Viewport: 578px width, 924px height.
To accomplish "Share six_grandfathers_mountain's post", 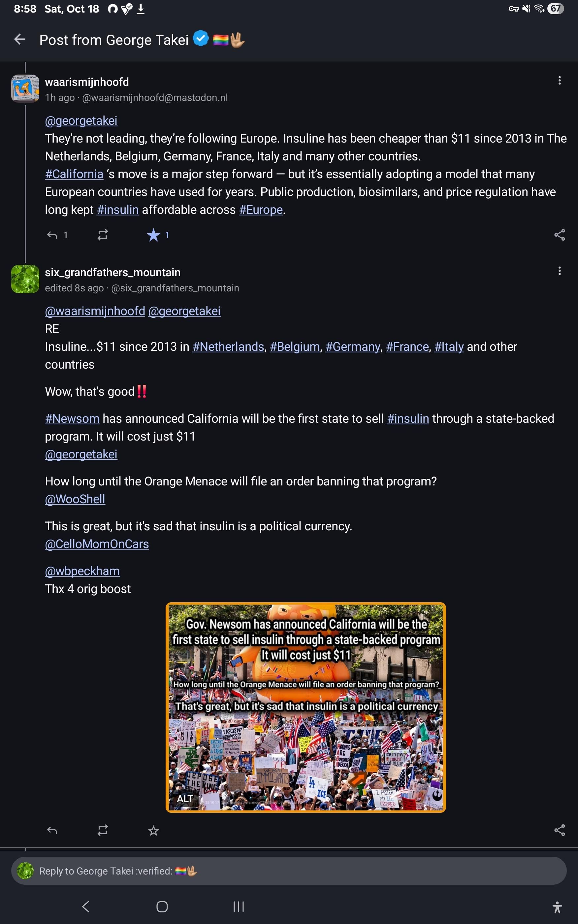I will (x=559, y=830).
